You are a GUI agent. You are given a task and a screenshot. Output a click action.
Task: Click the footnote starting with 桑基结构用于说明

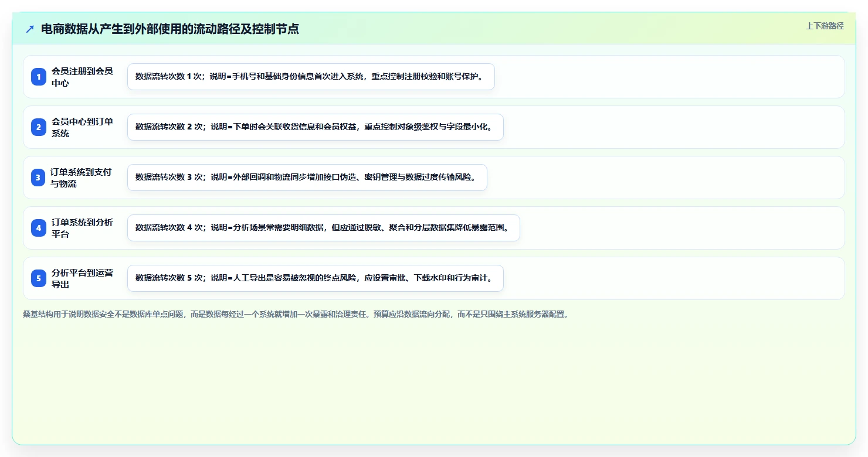(x=296, y=314)
